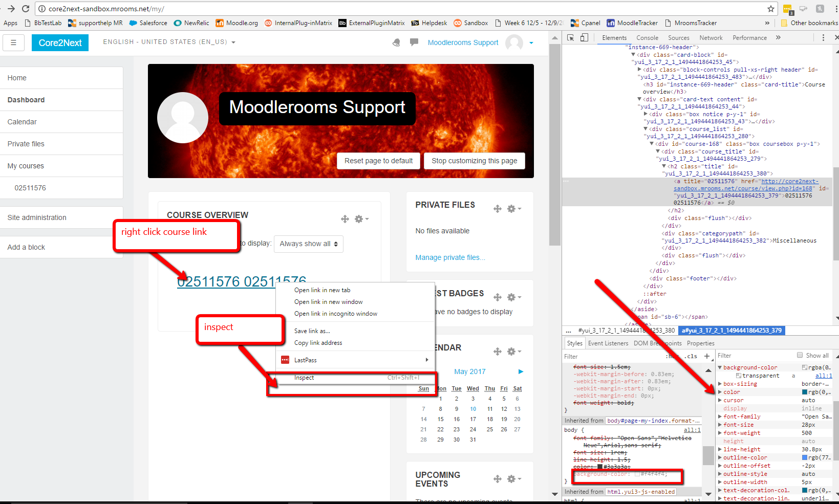This screenshot has width=839, height=504.
Task: Open the Properties tab in DevTools sidebar
Action: tap(701, 343)
